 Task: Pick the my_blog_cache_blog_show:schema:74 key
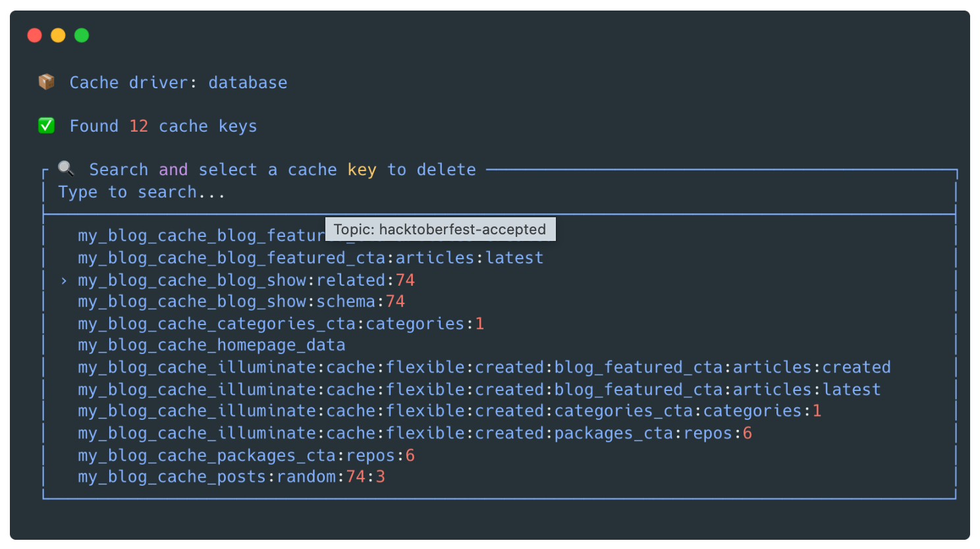pyautogui.click(x=241, y=301)
